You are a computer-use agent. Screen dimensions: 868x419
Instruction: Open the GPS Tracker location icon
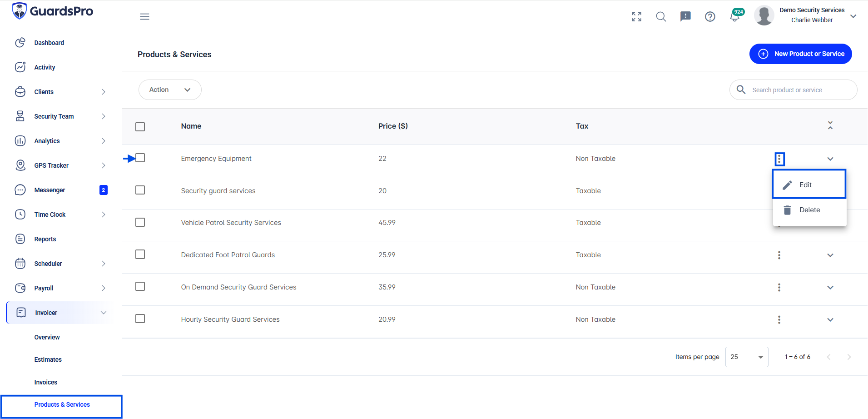point(20,165)
